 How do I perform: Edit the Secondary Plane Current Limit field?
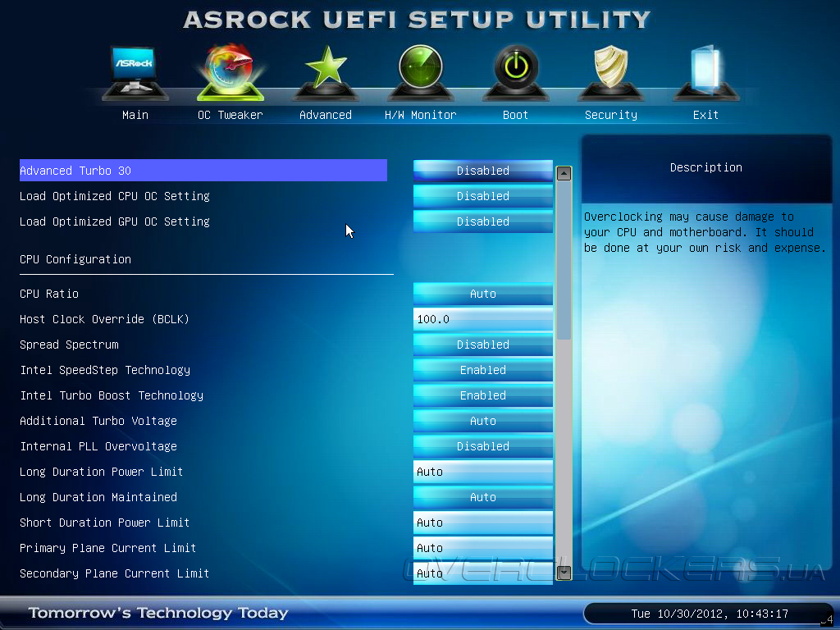coord(482,573)
